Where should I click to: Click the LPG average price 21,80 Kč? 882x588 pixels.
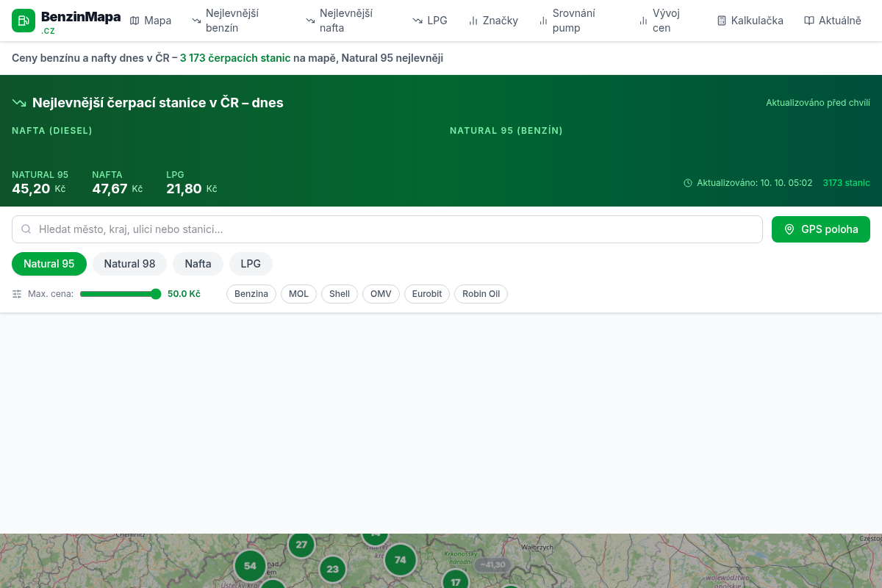[192, 189]
